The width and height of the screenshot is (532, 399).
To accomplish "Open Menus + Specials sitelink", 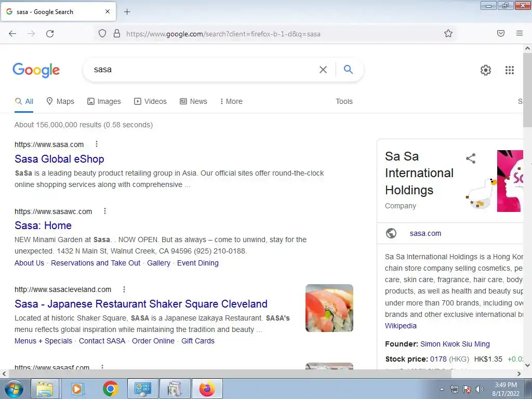I will pos(43,341).
